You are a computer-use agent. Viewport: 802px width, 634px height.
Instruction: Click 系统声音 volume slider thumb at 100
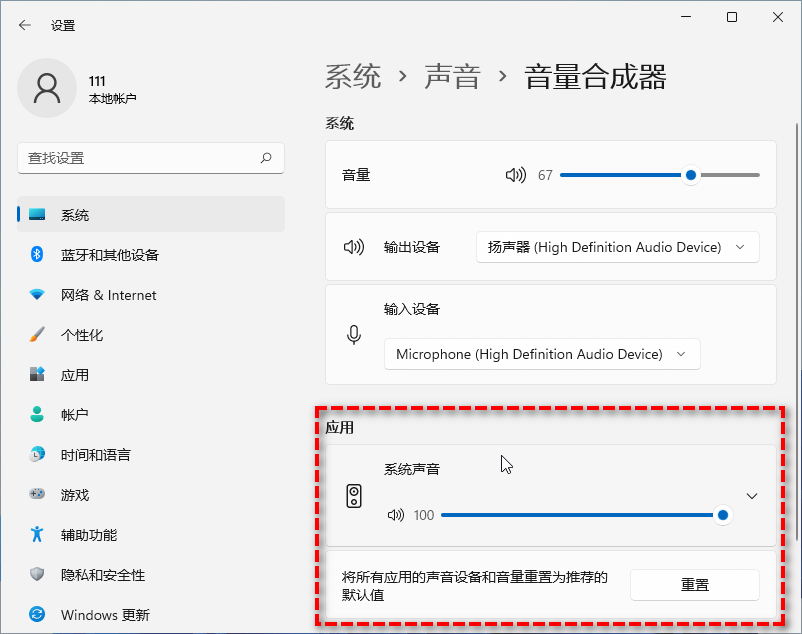(723, 515)
